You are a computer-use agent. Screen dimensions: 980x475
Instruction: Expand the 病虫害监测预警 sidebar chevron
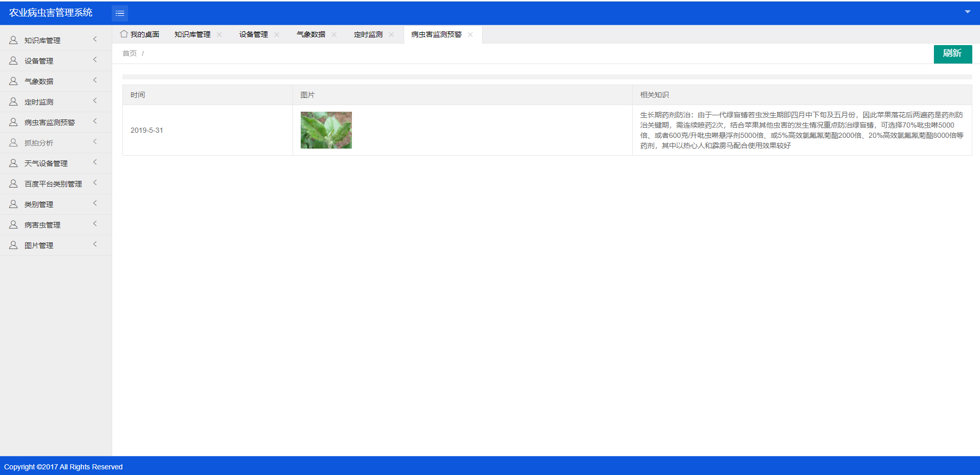coord(95,121)
